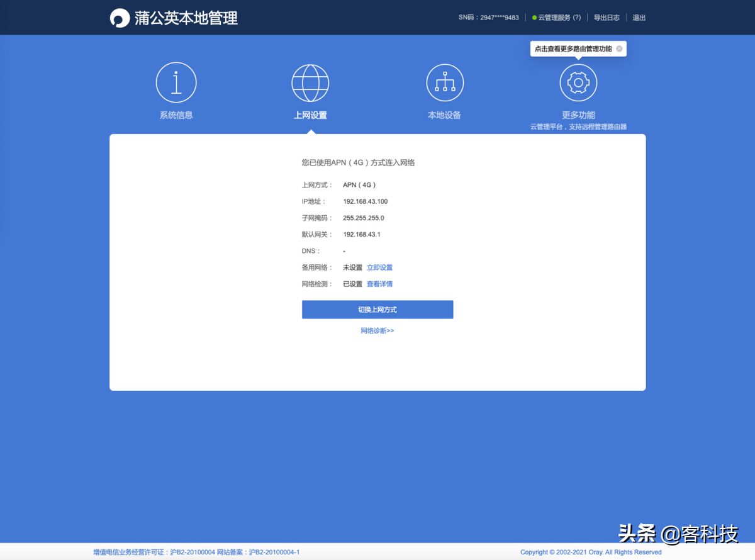Open the 网络诊断>> link
The image size is (755, 560).
(x=377, y=330)
